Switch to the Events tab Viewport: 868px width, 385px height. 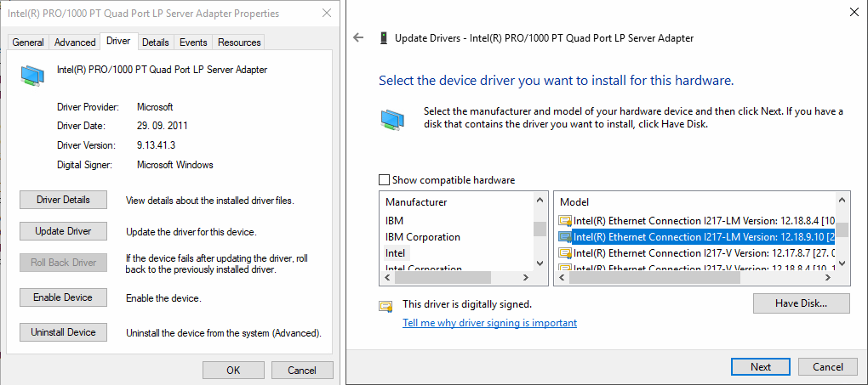coord(193,42)
